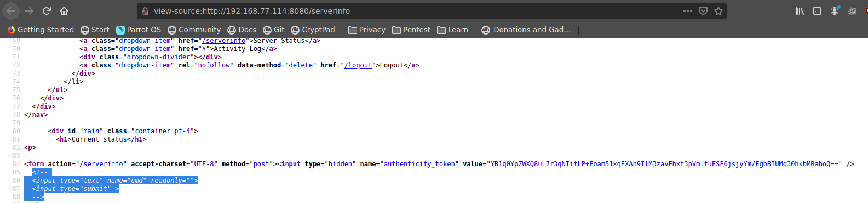Open the Firefox account avatar icon
This screenshot has height=203, width=868.
coord(835,11)
